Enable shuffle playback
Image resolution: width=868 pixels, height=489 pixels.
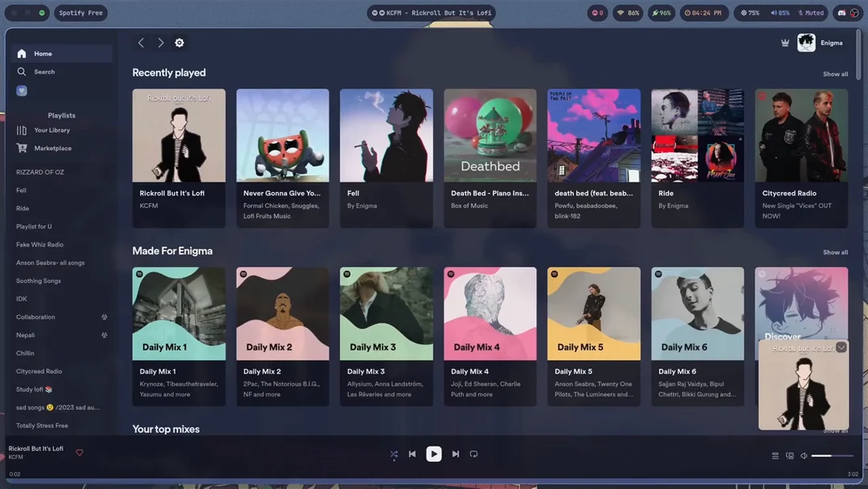tap(394, 454)
